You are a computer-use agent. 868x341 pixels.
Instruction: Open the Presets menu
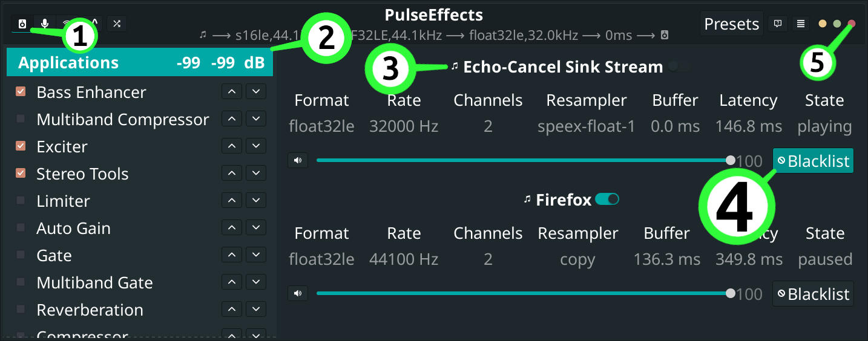[x=731, y=24]
